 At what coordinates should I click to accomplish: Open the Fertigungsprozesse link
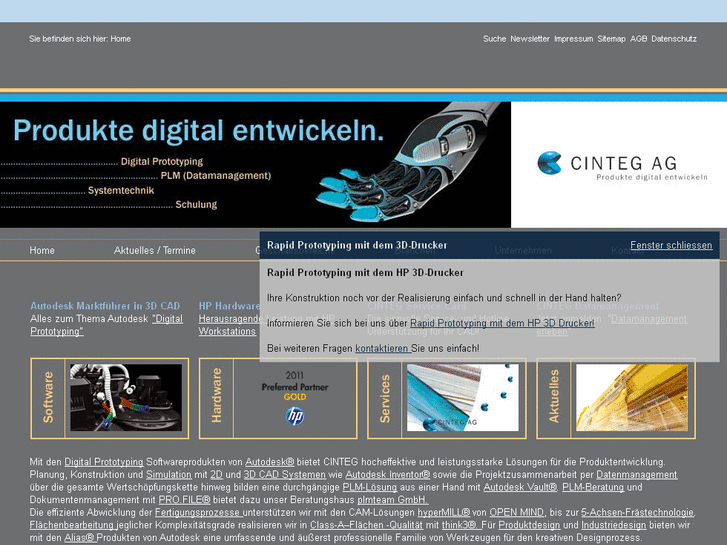click(198, 513)
